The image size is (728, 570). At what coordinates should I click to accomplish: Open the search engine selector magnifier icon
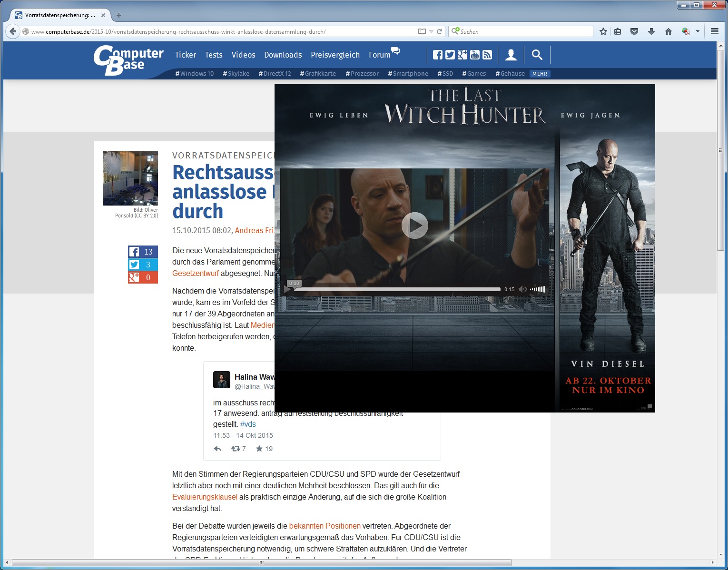[454, 31]
